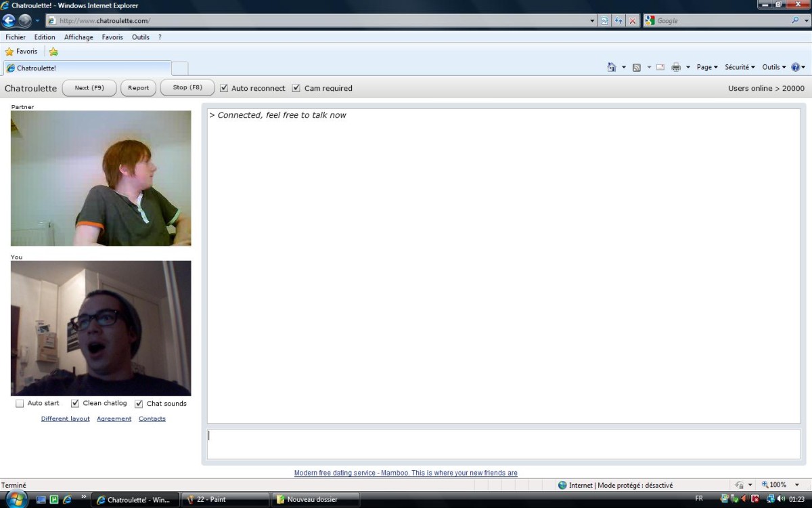
Task: Open the Sécurité command bar dropdown
Action: (x=740, y=67)
